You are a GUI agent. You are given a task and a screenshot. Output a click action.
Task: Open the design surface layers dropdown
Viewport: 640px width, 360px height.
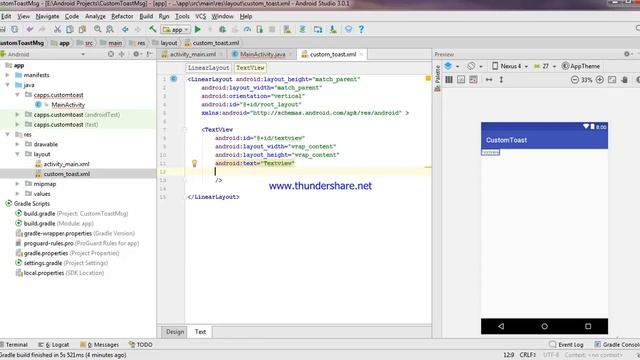point(451,66)
